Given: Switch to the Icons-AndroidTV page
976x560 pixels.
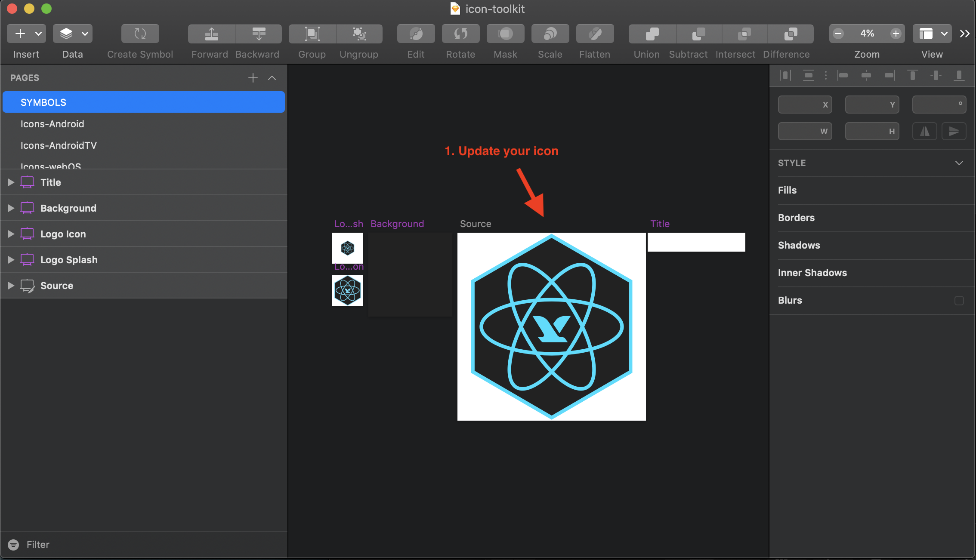Looking at the screenshot, I should (x=59, y=145).
